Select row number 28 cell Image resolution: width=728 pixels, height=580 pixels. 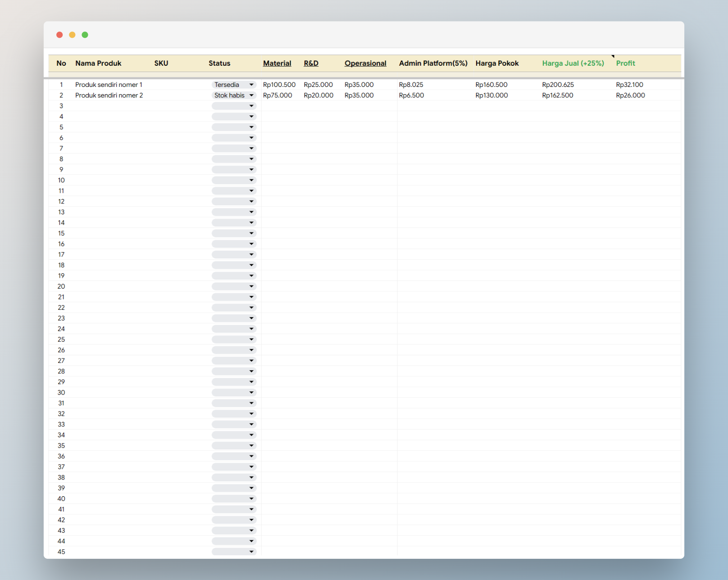click(x=61, y=372)
